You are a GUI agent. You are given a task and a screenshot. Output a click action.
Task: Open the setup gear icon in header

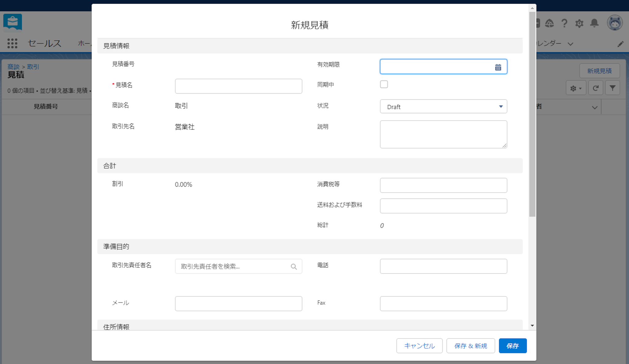pos(579,23)
